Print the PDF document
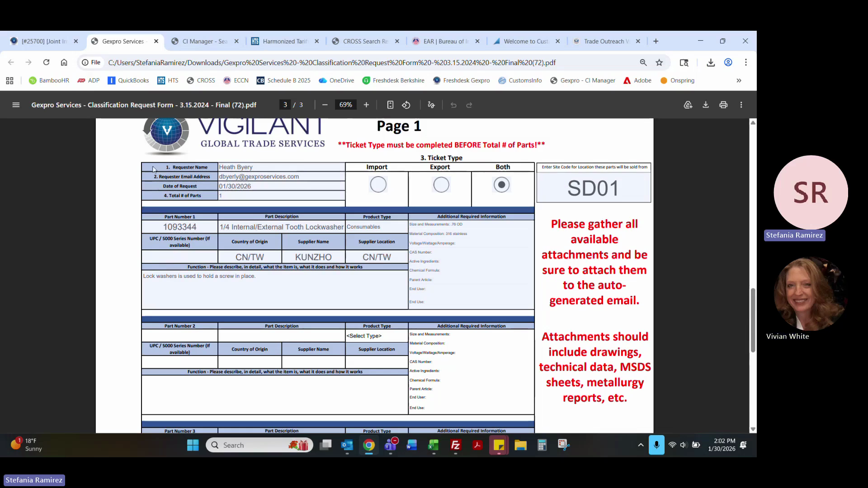Viewport: 868px width, 488px height. click(x=723, y=105)
